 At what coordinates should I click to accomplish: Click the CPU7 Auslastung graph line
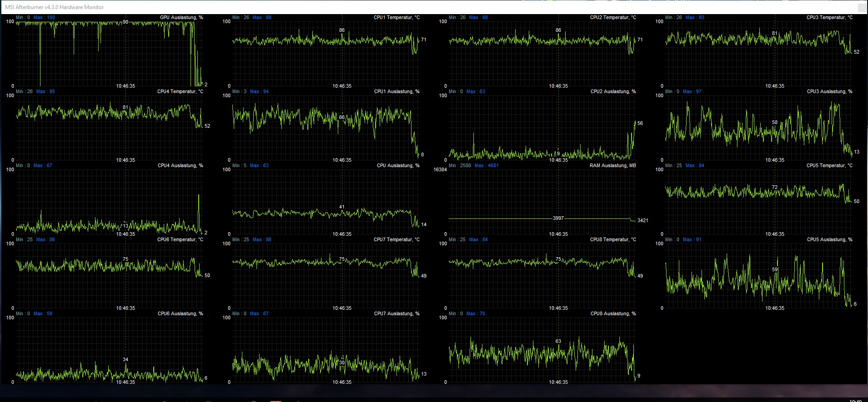(x=326, y=366)
